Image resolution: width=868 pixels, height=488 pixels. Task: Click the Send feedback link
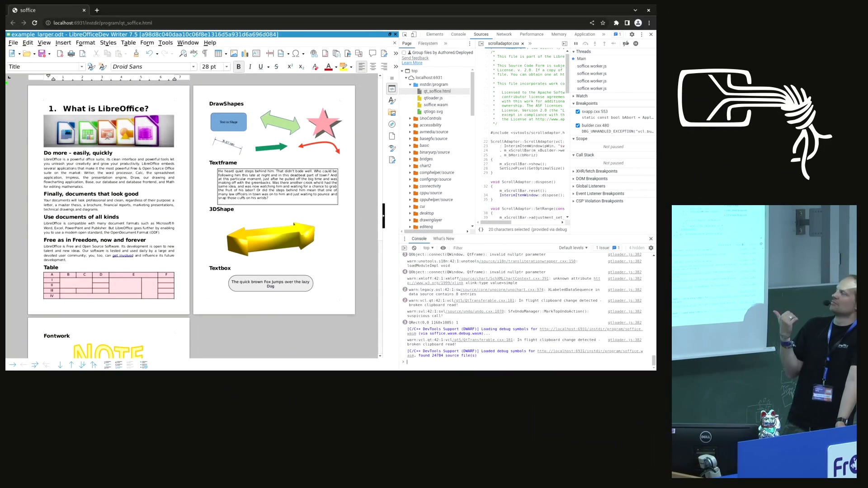pyautogui.click(x=415, y=58)
